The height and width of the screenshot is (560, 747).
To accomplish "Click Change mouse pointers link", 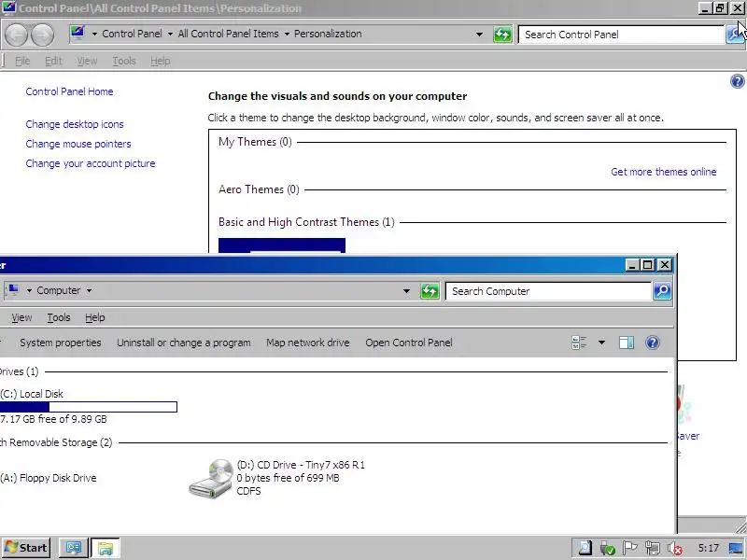I will pos(78,144).
